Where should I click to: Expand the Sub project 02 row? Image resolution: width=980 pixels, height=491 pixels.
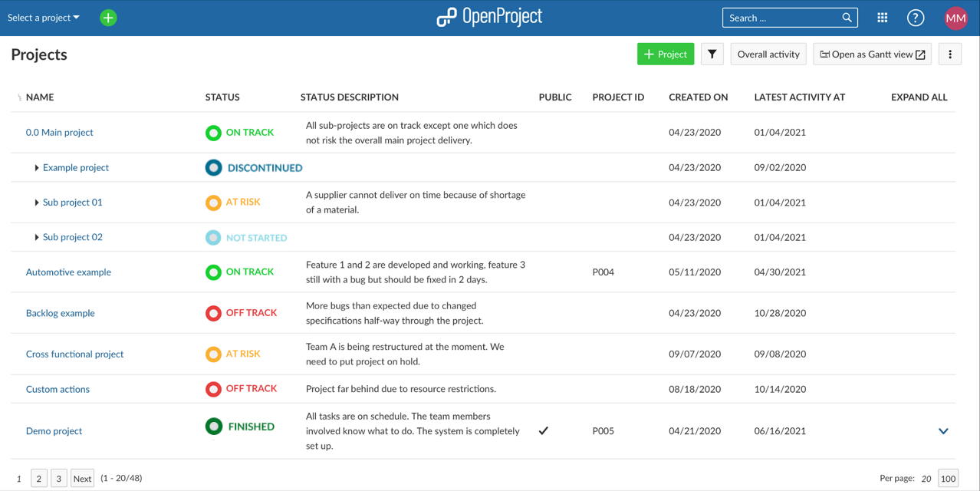(x=37, y=238)
